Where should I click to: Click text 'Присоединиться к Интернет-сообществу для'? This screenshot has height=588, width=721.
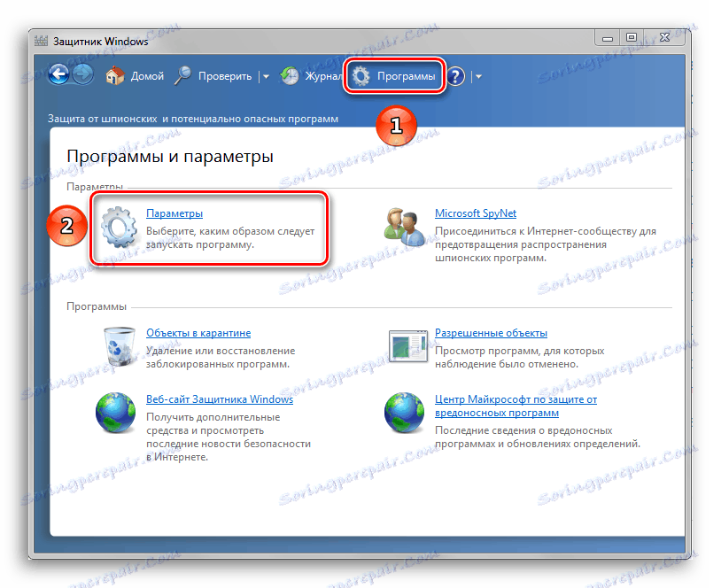546,231
